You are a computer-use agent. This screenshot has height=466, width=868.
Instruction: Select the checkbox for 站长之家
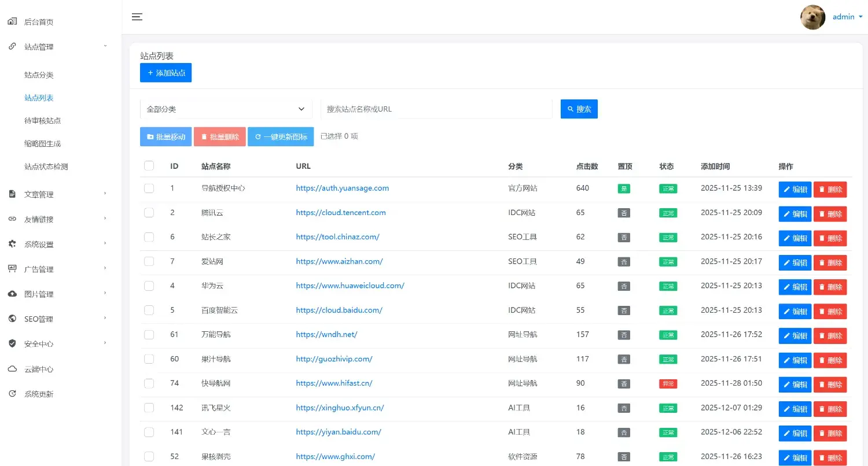pos(149,236)
